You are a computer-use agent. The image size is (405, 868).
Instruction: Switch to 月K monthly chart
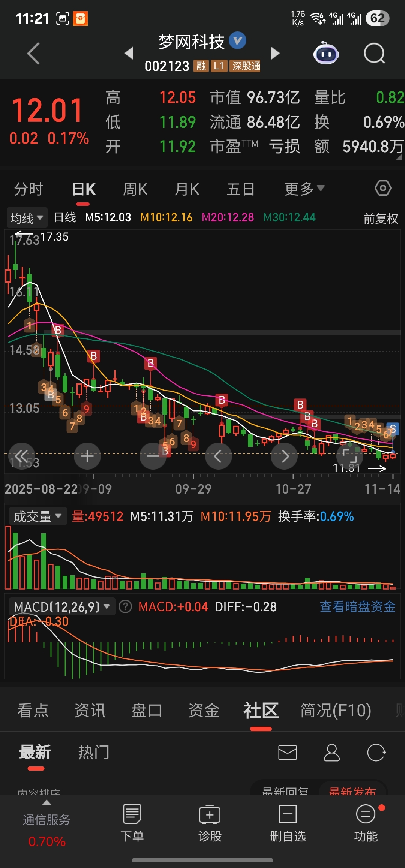point(187,189)
